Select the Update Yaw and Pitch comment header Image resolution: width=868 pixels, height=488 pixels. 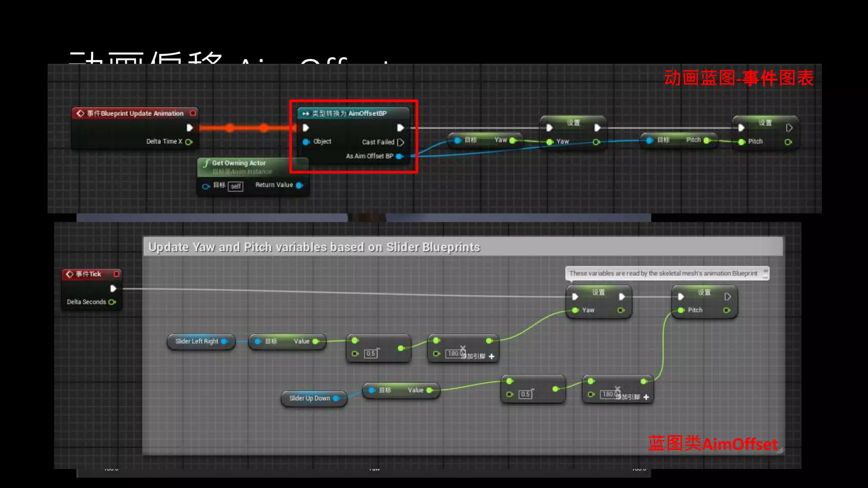[x=314, y=247]
